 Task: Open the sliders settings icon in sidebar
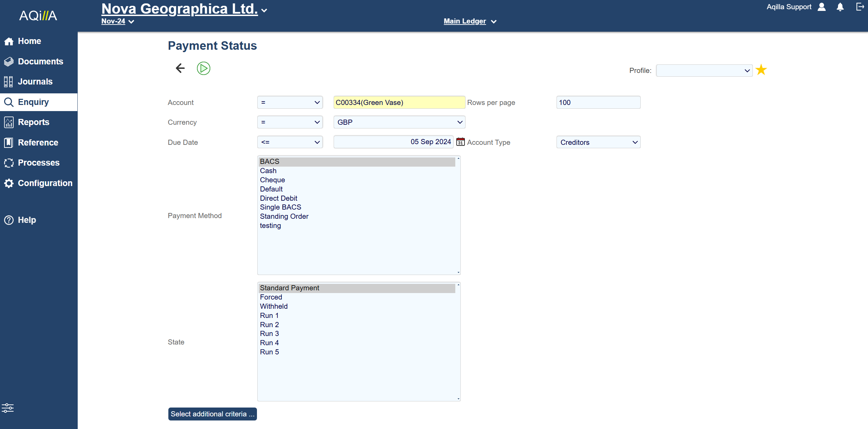[x=7, y=408]
